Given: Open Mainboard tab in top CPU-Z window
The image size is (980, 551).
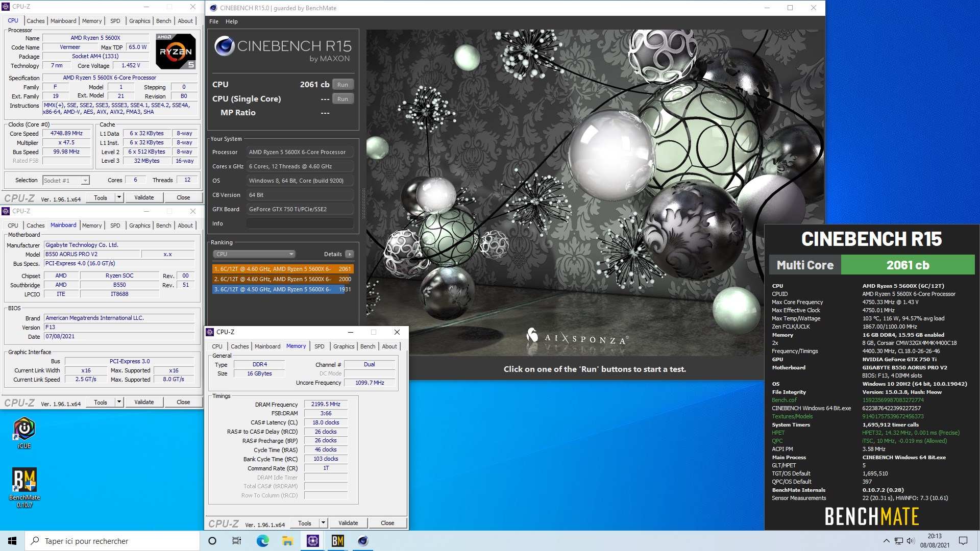Looking at the screenshot, I should tap(63, 21).
